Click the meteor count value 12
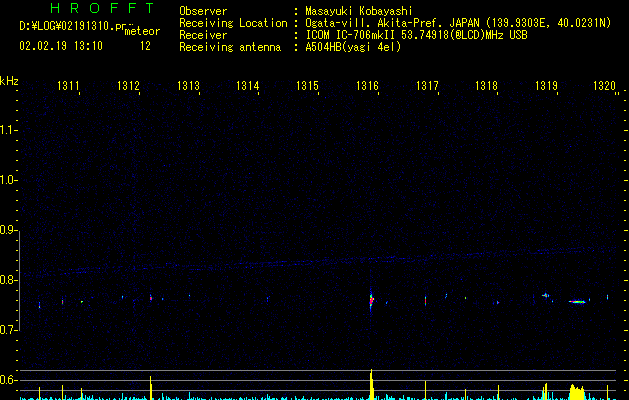 [x=145, y=46]
